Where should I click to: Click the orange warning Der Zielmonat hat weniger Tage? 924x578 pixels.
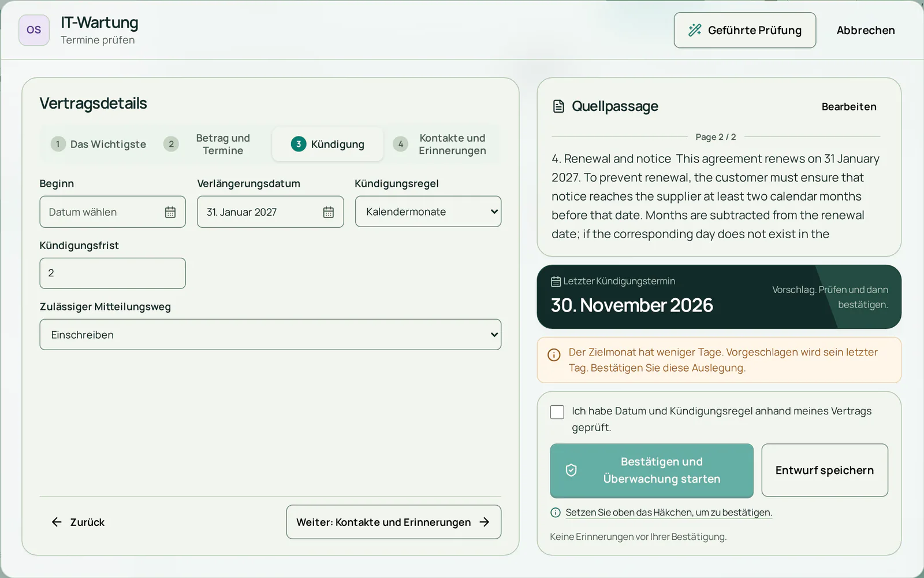coord(719,360)
